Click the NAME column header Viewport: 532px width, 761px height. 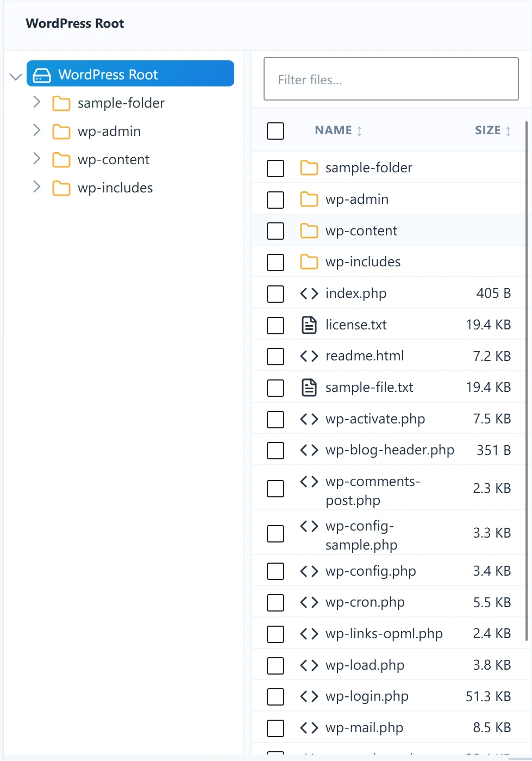[x=333, y=130]
